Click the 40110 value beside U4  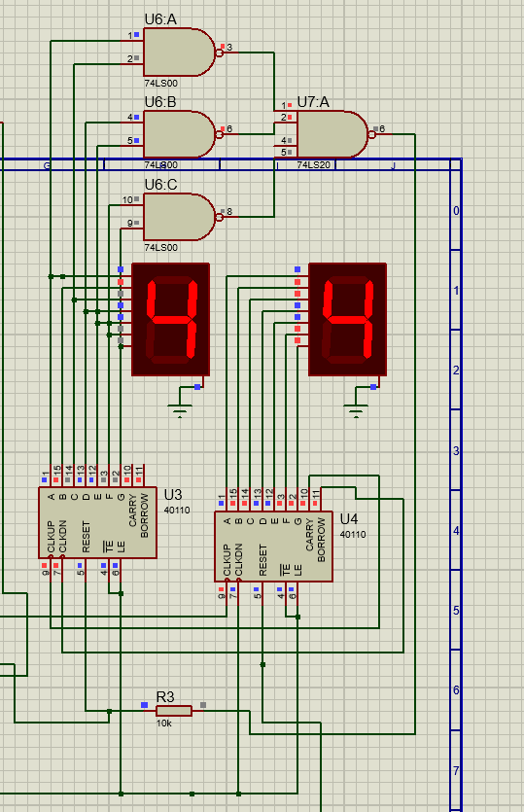tap(353, 535)
